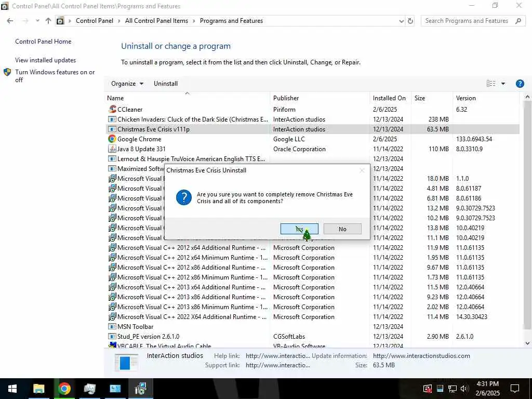
Task: Click the Christmas Eve Crisis v111p row icon
Action: pos(112,129)
